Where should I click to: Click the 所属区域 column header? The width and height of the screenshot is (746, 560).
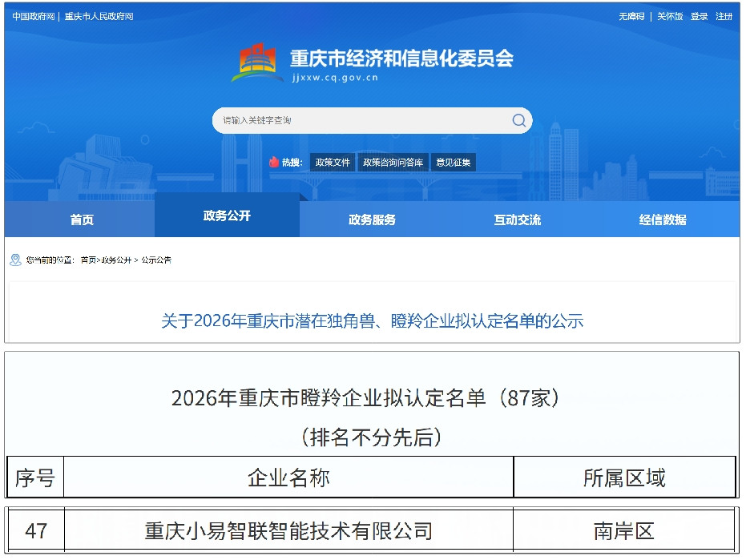coord(624,477)
